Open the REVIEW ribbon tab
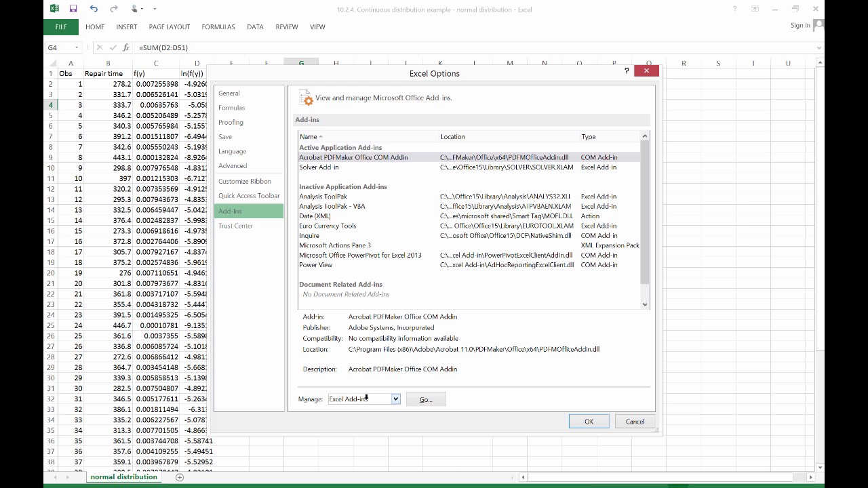 (x=287, y=27)
